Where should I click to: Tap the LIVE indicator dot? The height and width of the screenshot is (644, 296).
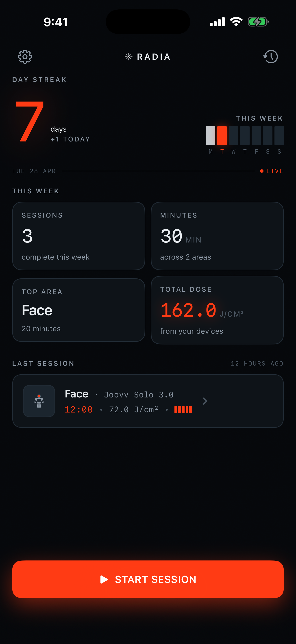[261, 171]
